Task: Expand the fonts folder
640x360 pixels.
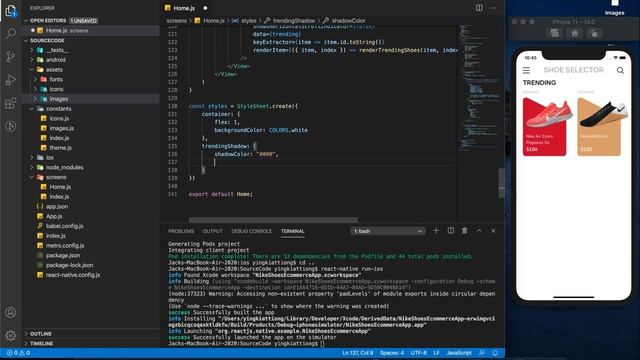Action: (x=35, y=79)
